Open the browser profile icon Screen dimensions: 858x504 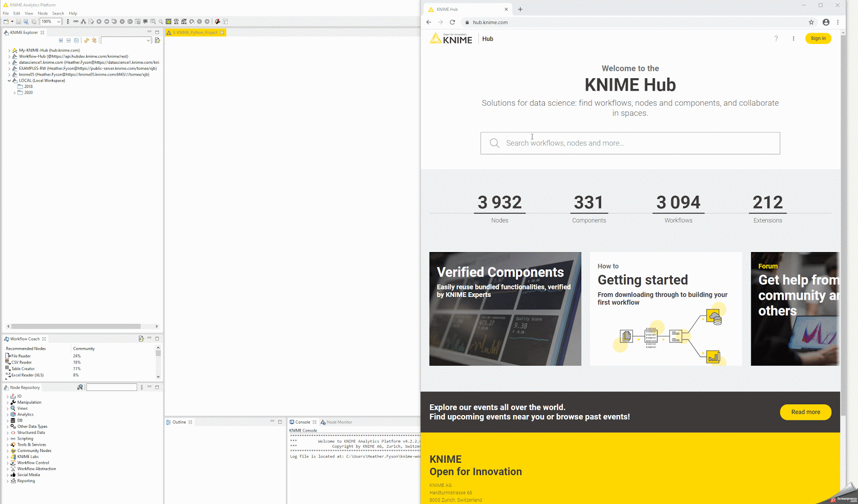click(x=826, y=22)
